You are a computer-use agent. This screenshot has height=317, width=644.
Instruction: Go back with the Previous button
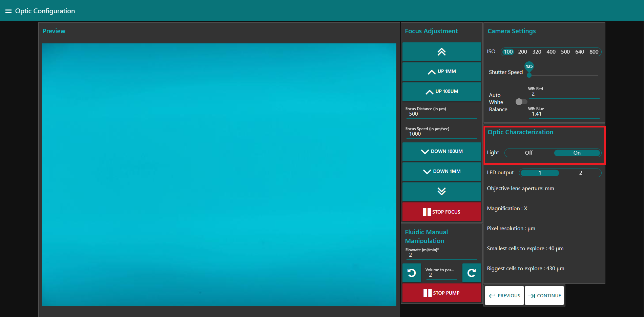504,296
